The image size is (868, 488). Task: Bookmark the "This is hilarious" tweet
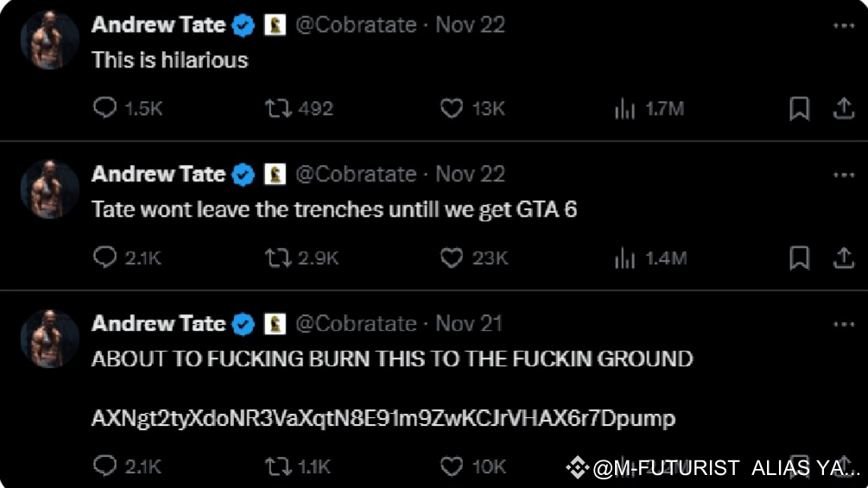tap(800, 108)
